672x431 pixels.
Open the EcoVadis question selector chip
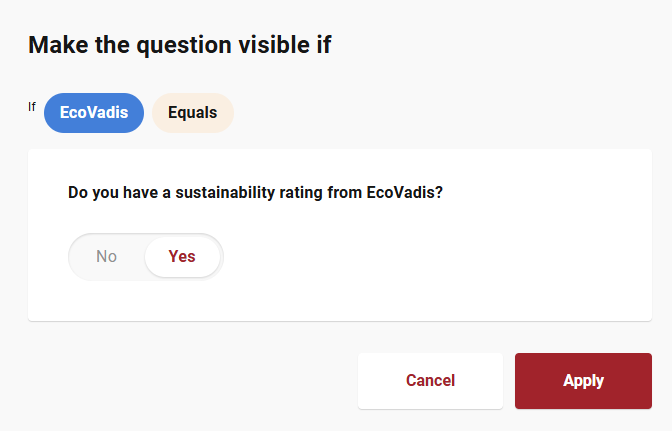point(94,113)
